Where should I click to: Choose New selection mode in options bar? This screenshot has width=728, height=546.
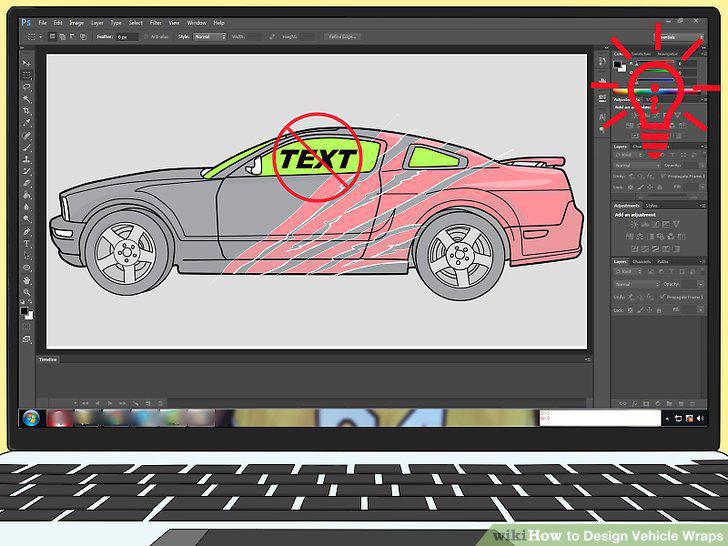pos(52,37)
